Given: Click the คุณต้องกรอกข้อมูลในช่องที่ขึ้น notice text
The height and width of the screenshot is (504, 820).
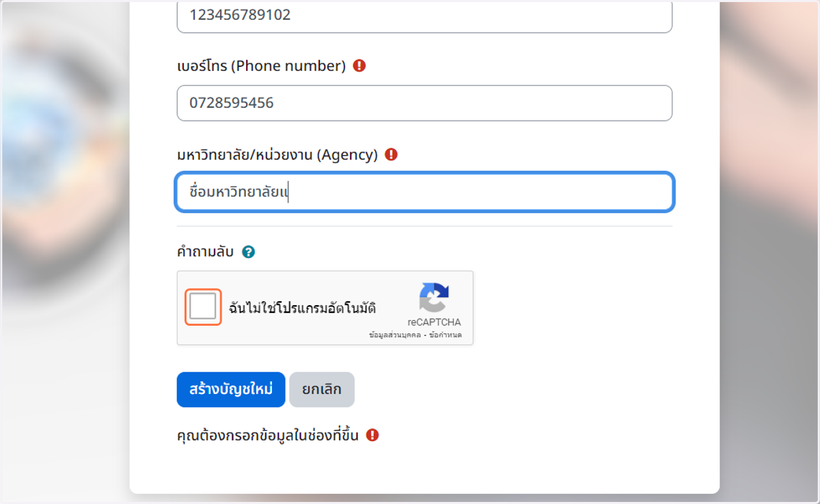Looking at the screenshot, I should (268, 435).
